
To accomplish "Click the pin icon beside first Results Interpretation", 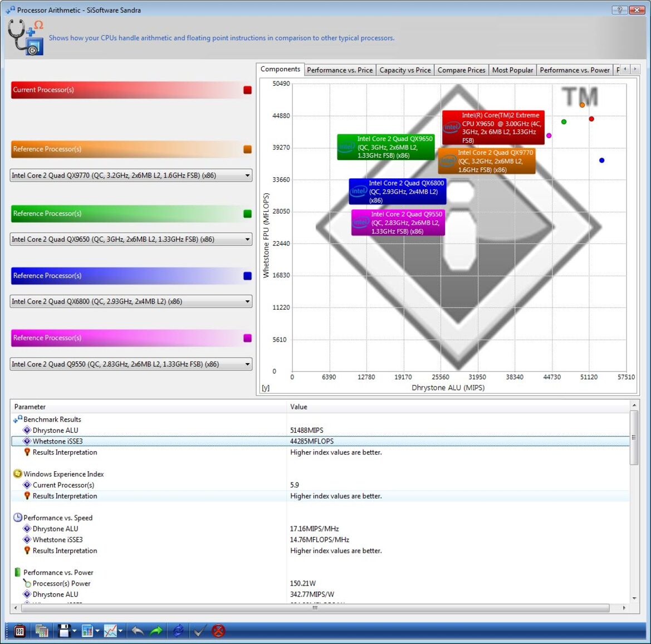I will 27,452.
